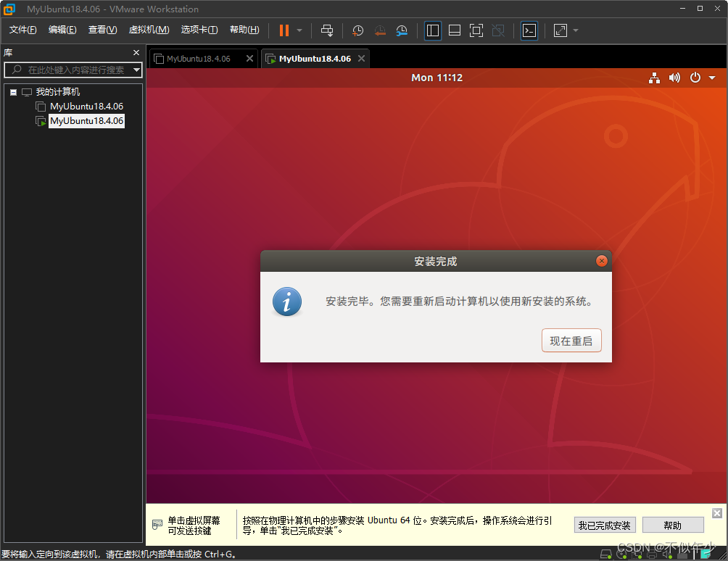The image size is (728, 561).
Task: Open the library search filter dropdown
Action: [136, 70]
